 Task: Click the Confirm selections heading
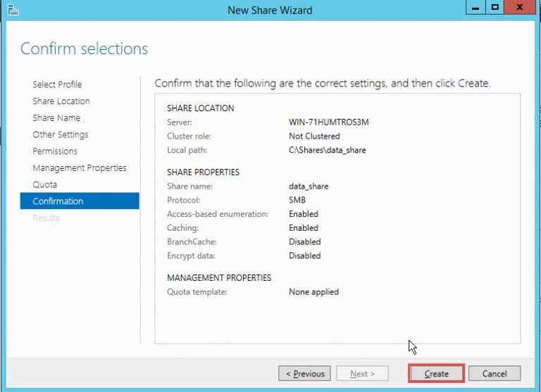(x=85, y=49)
